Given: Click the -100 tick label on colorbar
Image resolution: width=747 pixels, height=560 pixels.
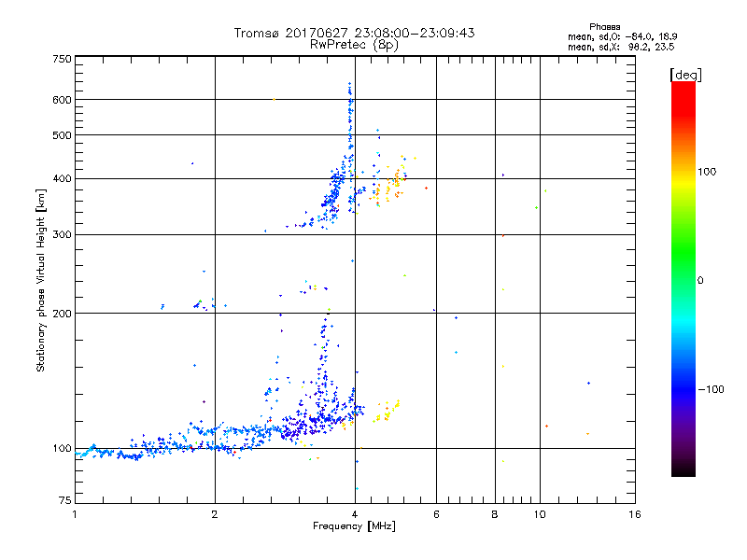Looking at the screenshot, I should point(711,388).
